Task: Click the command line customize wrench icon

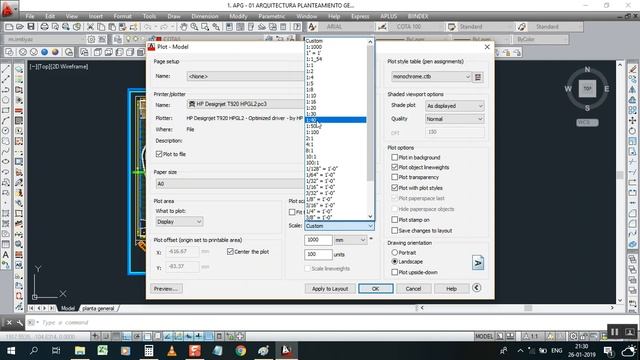Action: (x=20, y=322)
